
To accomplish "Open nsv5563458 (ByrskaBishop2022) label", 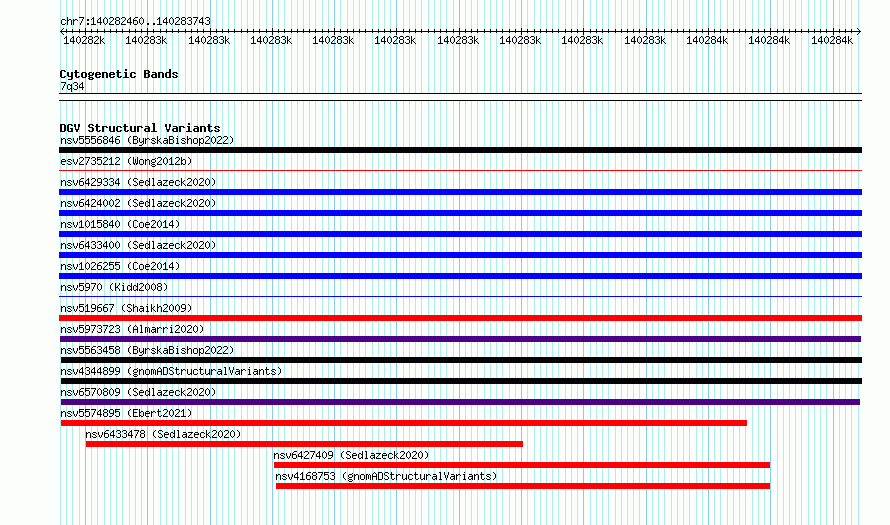I will (x=147, y=350).
